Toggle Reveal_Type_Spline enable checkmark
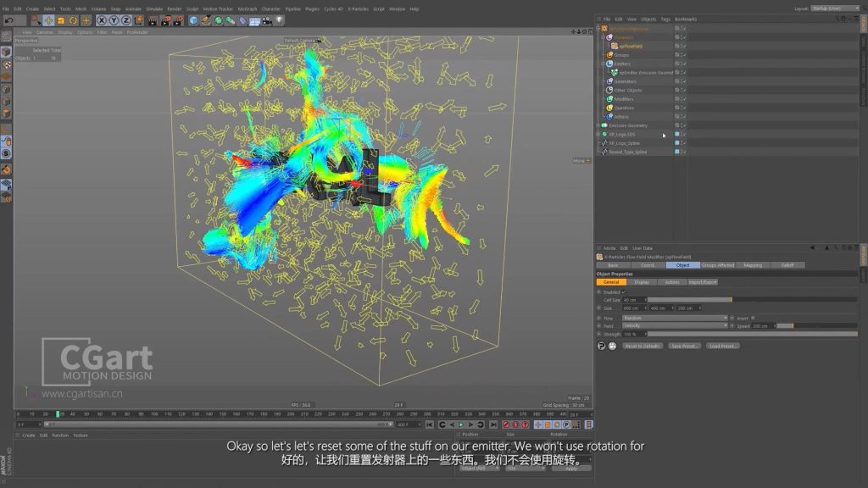 tap(684, 152)
